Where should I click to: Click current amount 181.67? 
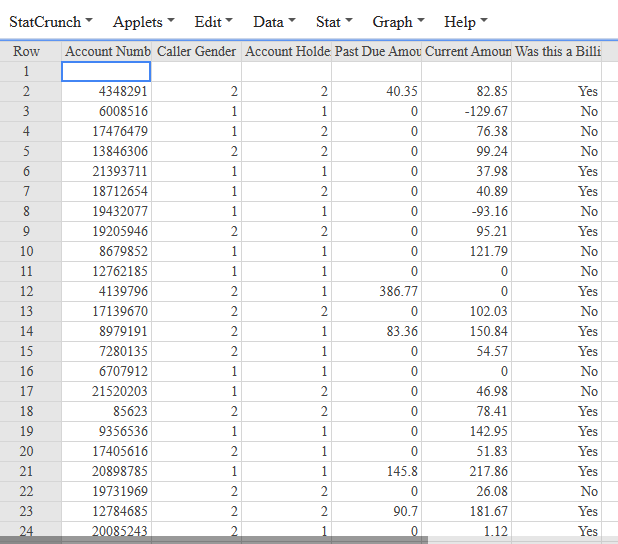(467, 512)
